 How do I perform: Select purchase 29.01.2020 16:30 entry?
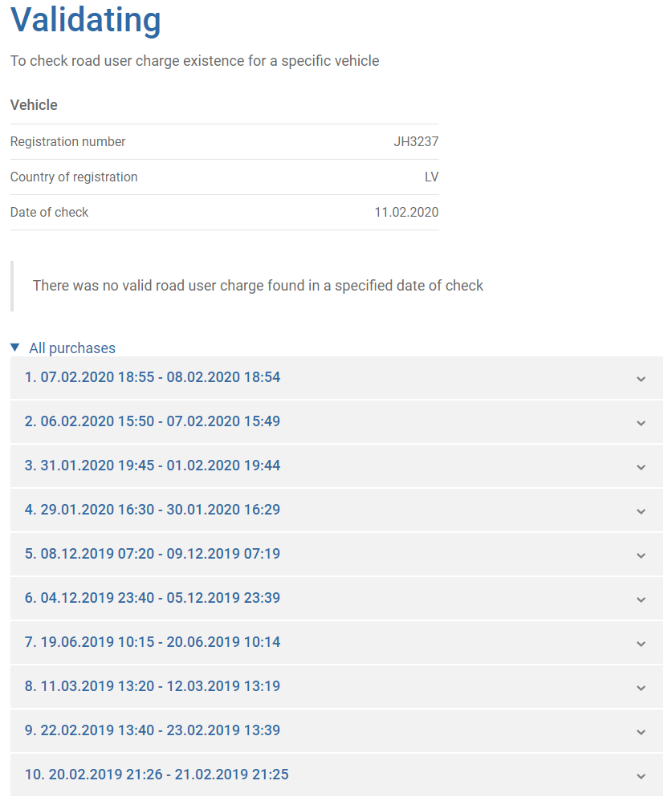(336, 510)
